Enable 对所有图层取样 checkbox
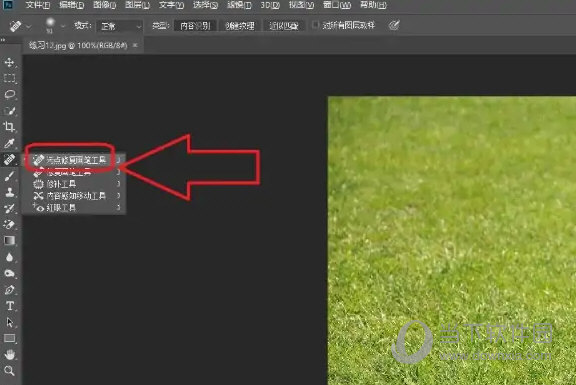The height and width of the screenshot is (385, 576). click(x=315, y=25)
